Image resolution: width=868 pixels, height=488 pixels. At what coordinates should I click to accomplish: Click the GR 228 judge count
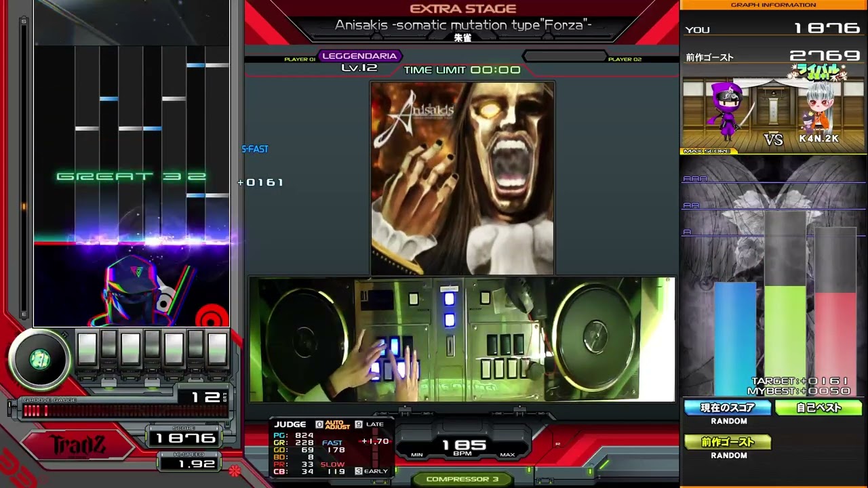pos(294,443)
